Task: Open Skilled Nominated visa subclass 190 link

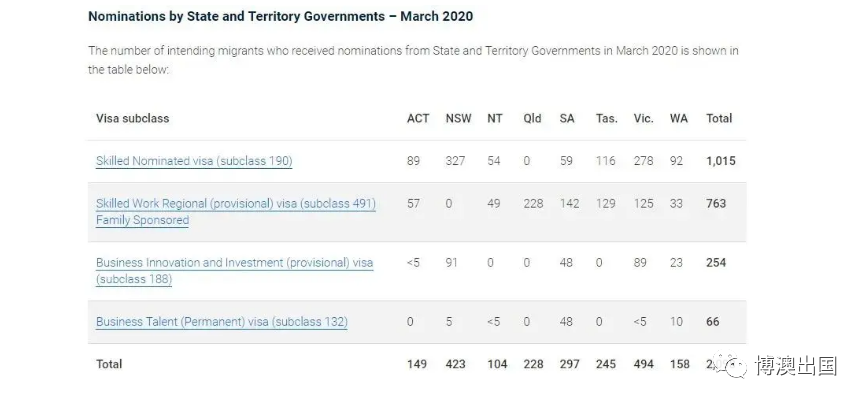Action: [194, 161]
